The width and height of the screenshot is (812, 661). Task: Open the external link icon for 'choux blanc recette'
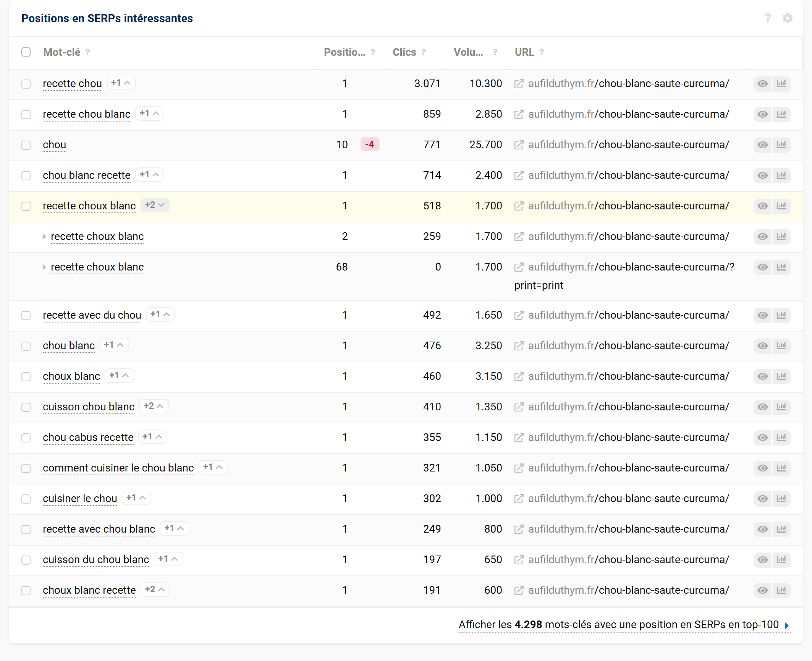tap(519, 590)
